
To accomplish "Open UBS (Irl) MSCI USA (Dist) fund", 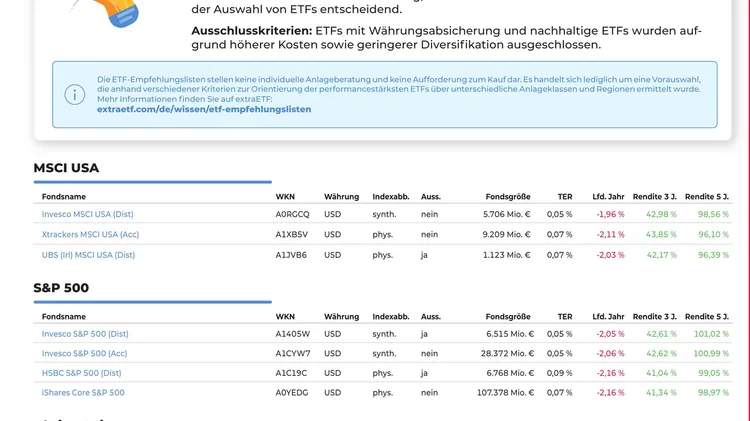I will tap(88, 255).
